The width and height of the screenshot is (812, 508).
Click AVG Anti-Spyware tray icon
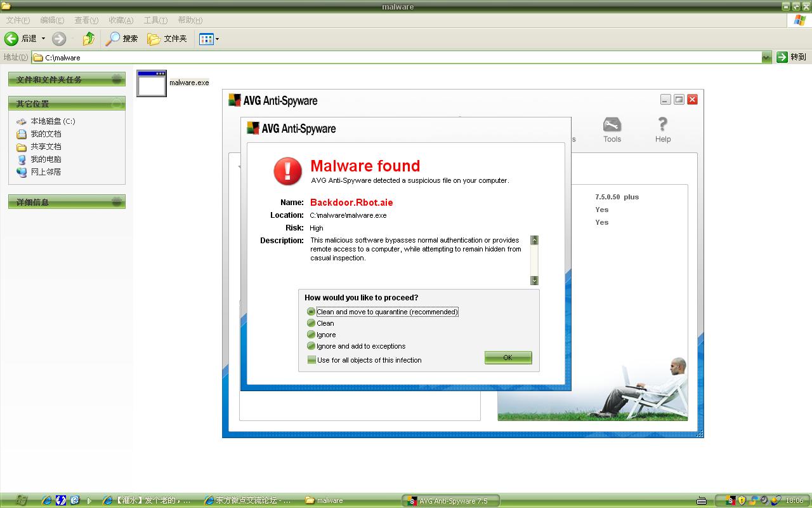(x=731, y=500)
